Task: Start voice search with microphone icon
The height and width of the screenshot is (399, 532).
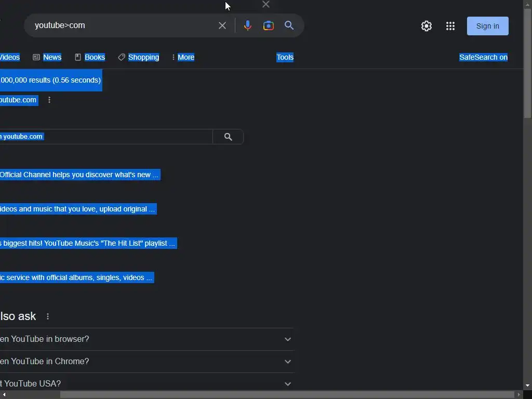Action: point(248,25)
